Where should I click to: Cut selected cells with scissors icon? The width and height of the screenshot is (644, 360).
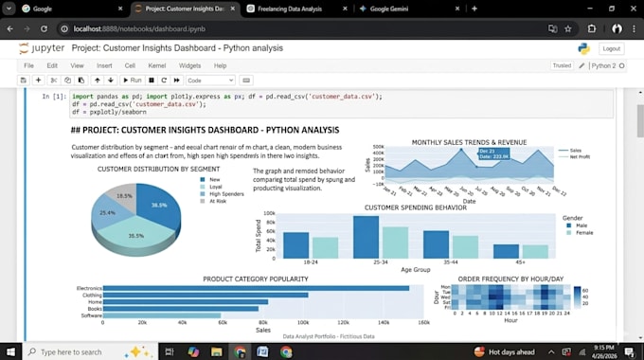(x=53, y=81)
